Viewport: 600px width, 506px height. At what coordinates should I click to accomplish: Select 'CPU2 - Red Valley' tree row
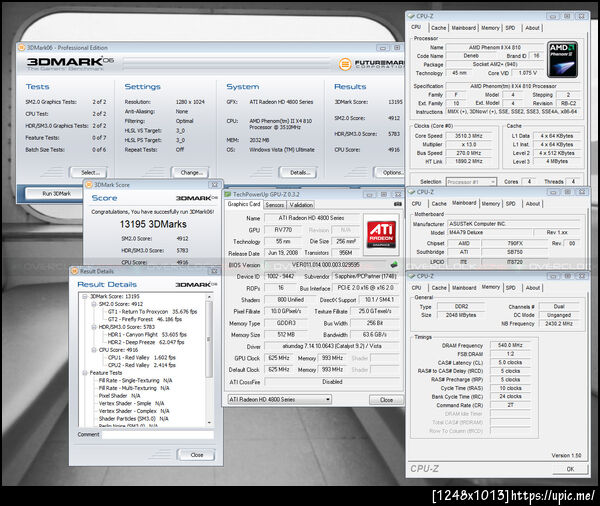(142, 365)
